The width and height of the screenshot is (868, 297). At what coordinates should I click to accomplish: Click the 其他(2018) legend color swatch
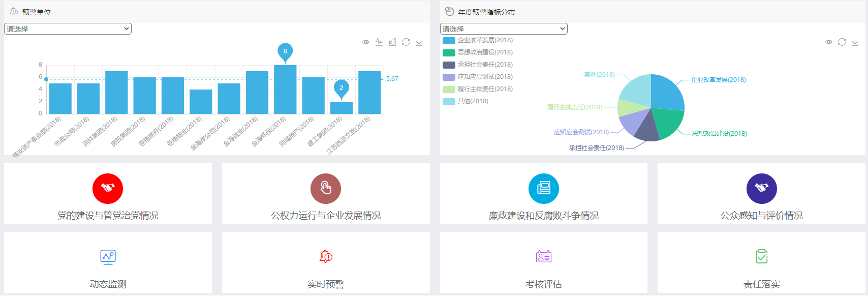449,101
